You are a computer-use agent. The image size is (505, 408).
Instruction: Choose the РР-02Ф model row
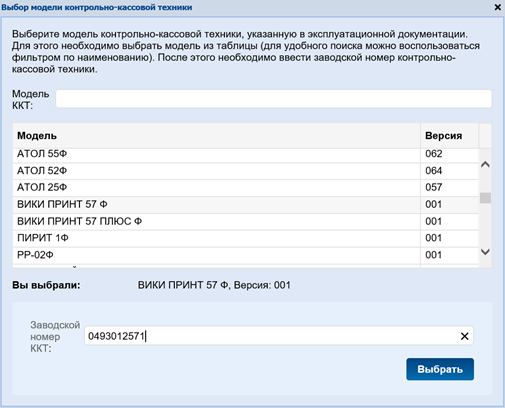pos(245,255)
